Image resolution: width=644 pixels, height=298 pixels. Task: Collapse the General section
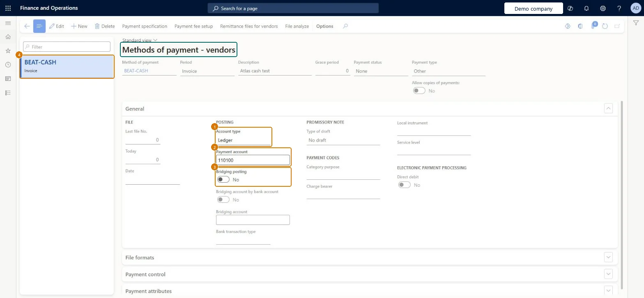point(608,108)
